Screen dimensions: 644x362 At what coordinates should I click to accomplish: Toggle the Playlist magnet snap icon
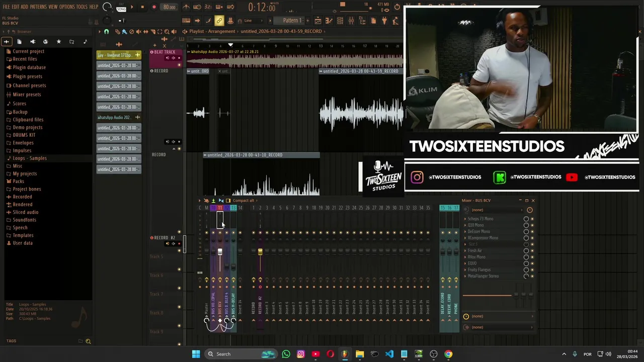[x=106, y=31]
